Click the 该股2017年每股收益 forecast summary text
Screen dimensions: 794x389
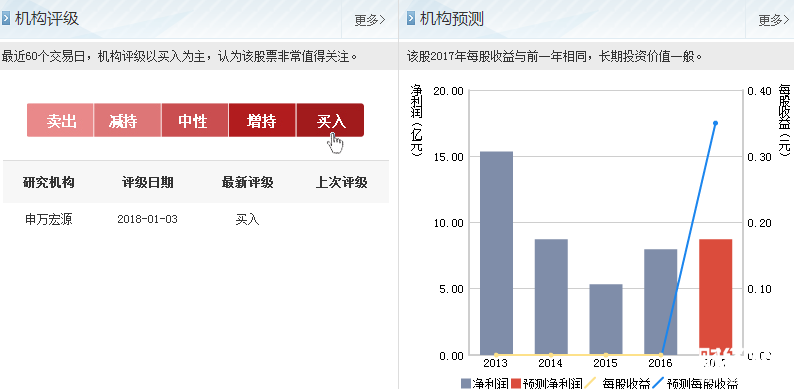(x=554, y=56)
